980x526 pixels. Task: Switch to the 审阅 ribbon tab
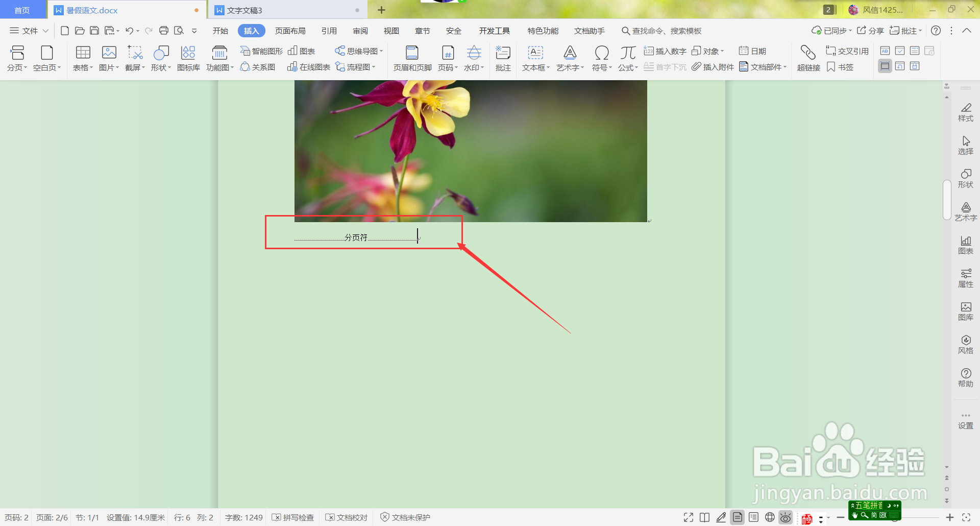click(360, 31)
